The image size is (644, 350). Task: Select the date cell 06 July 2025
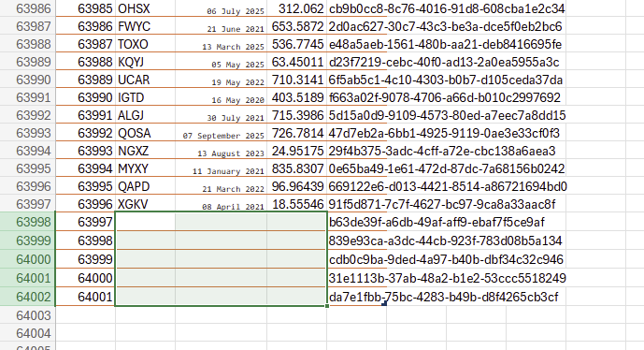(x=221, y=8)
